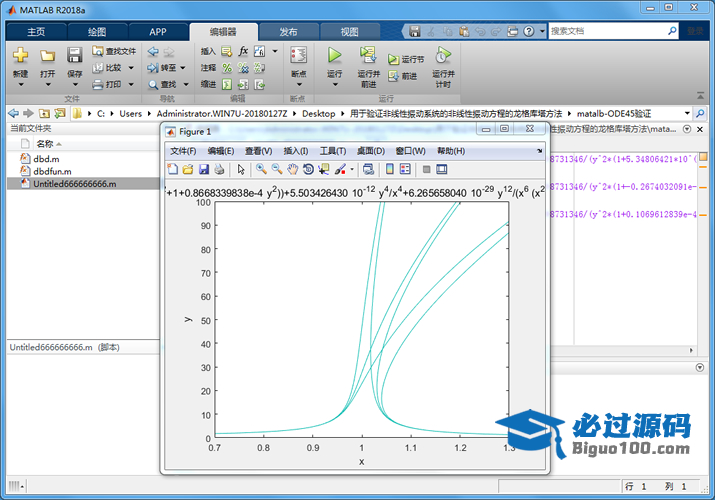This screenshot has height=500, width=715.
Task: Click the 名称 column header to sort
Action: coord(45,144)
